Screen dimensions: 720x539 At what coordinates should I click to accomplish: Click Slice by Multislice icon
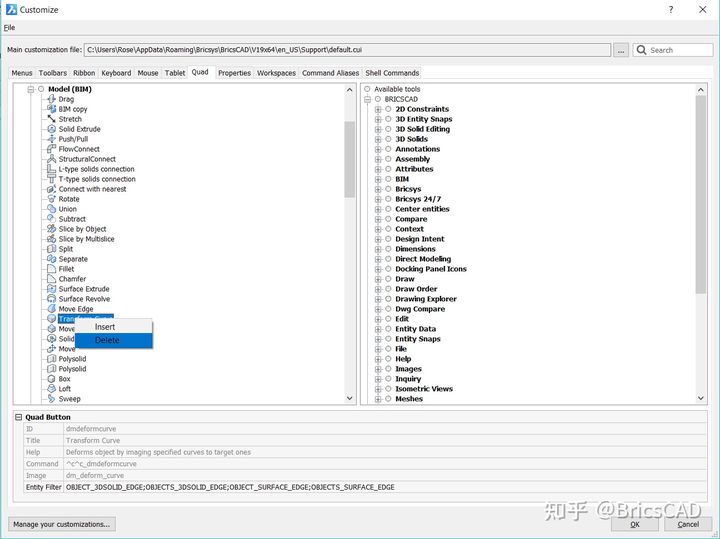coord(51,239)
